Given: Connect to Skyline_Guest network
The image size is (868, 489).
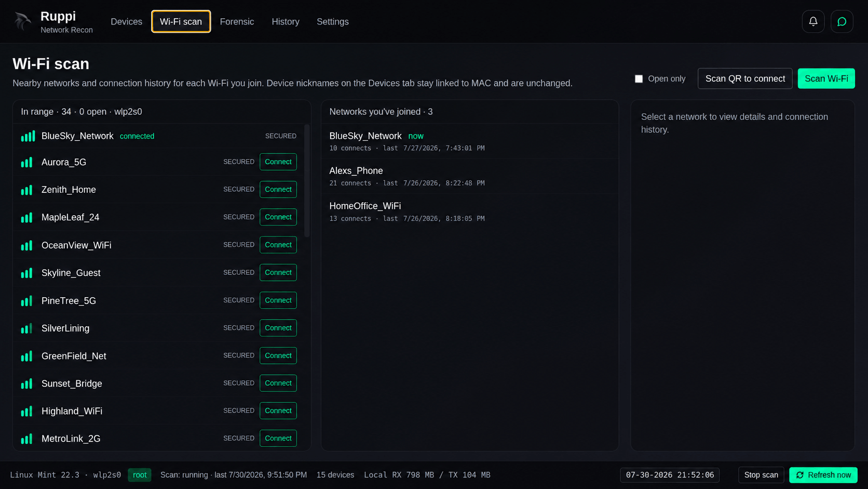Looking at the screenshot, I should point(278,272).
